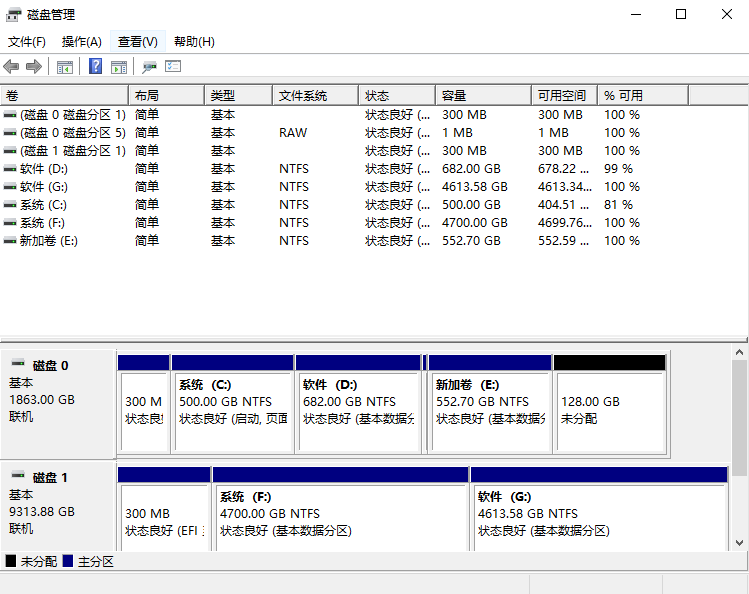This screenshot has width=749, height=594.
Task: Toggle the console tree pane icon
Action: pos(65,67)
